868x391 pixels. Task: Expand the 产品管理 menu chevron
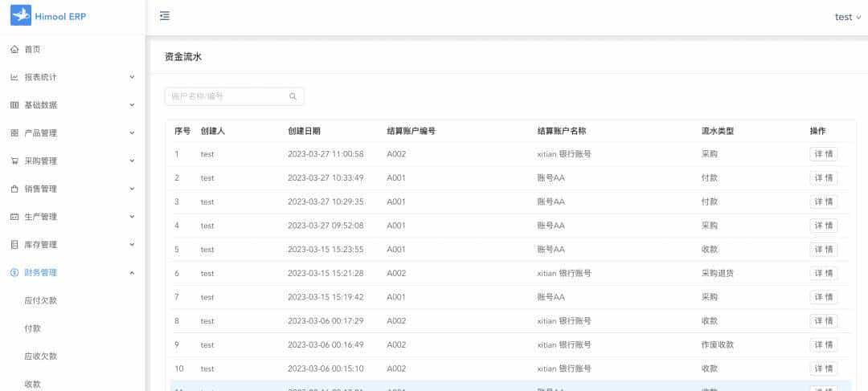point(133,132)
